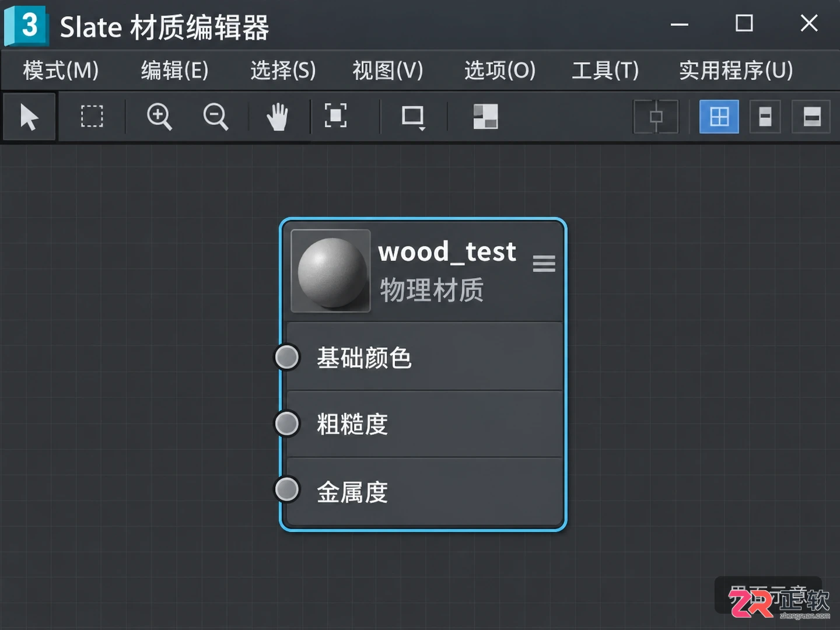Open the 选项(O) menu
The height and width of the screenshot is (630, 840).
tap(500, 71)
